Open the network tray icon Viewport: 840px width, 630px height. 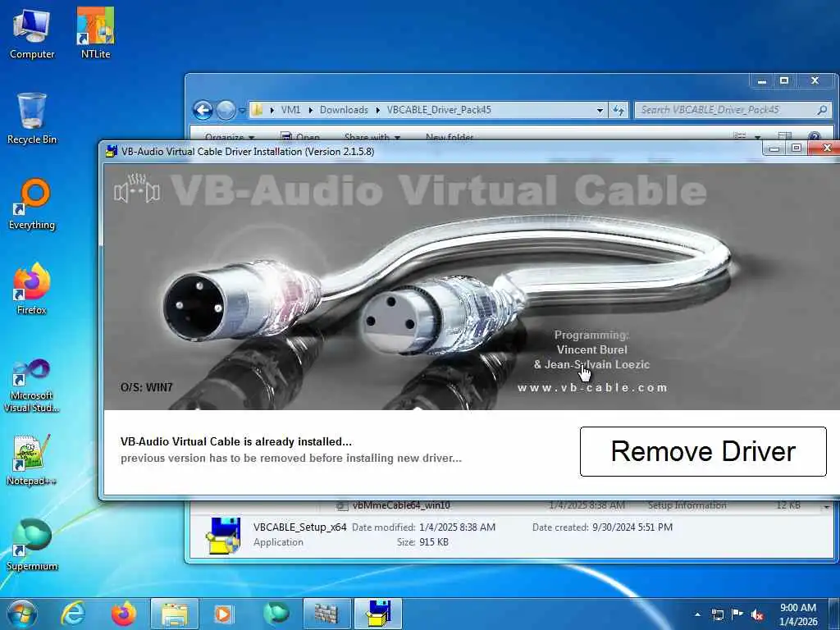click(x=717, y=614)
